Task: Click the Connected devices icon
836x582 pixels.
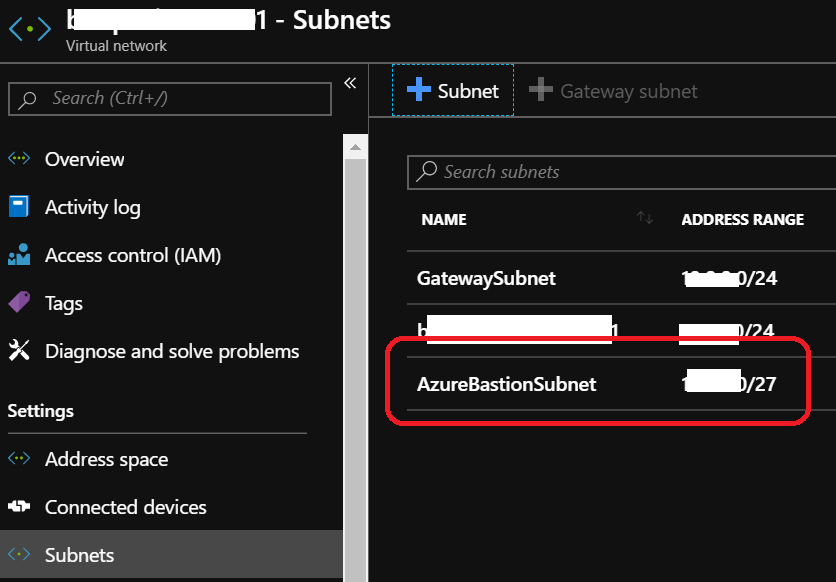Action: (x=19, y=507)
